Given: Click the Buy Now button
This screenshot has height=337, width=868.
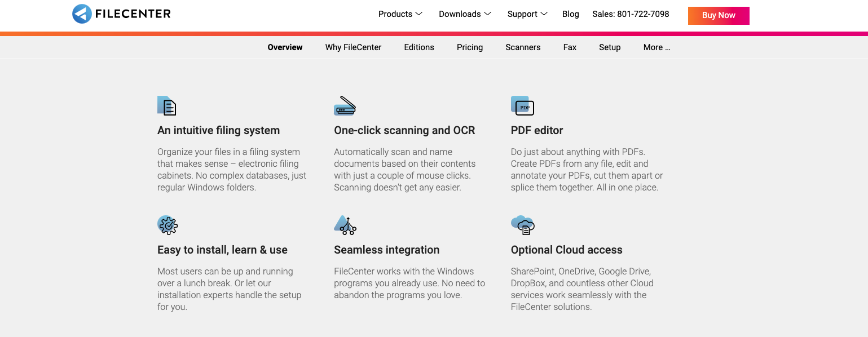Looking at the screenshot, I should click(x=719, y=16).
